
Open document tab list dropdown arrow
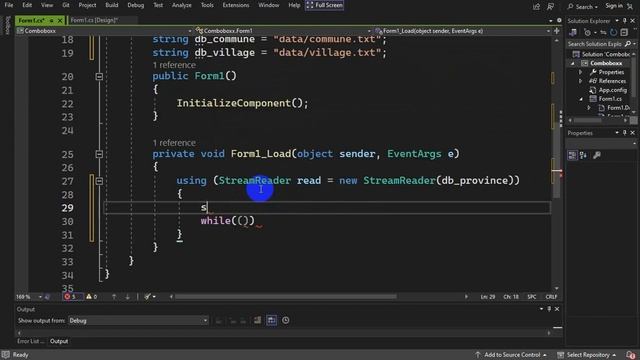[x=551, y=20]
